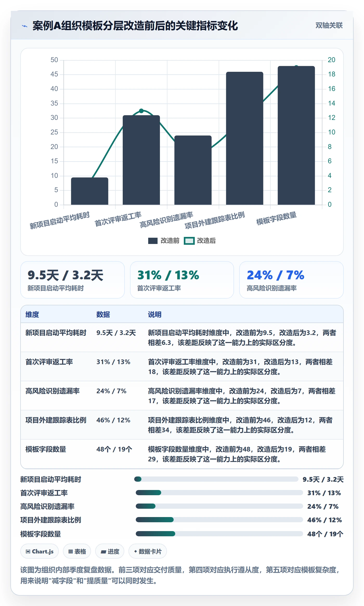
Task: Click the 数据 column header
Action: coord(103,314)
